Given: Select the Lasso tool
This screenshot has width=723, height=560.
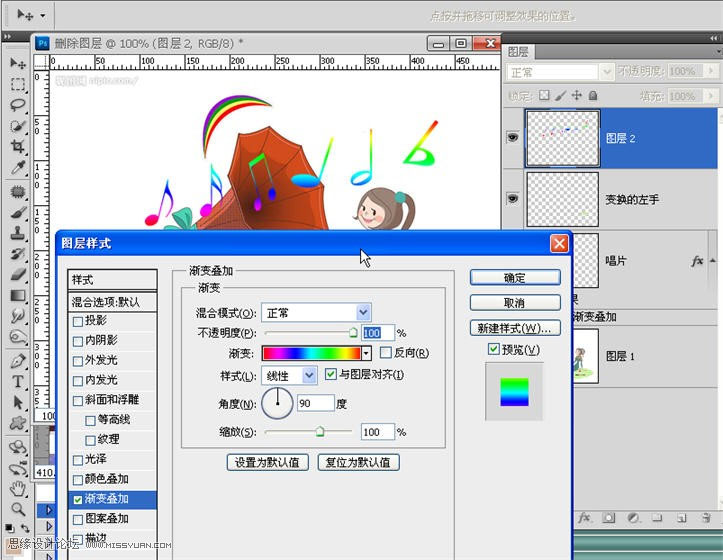Looking at the screenshot, I should pyautogui.click(x=18, y=105).
